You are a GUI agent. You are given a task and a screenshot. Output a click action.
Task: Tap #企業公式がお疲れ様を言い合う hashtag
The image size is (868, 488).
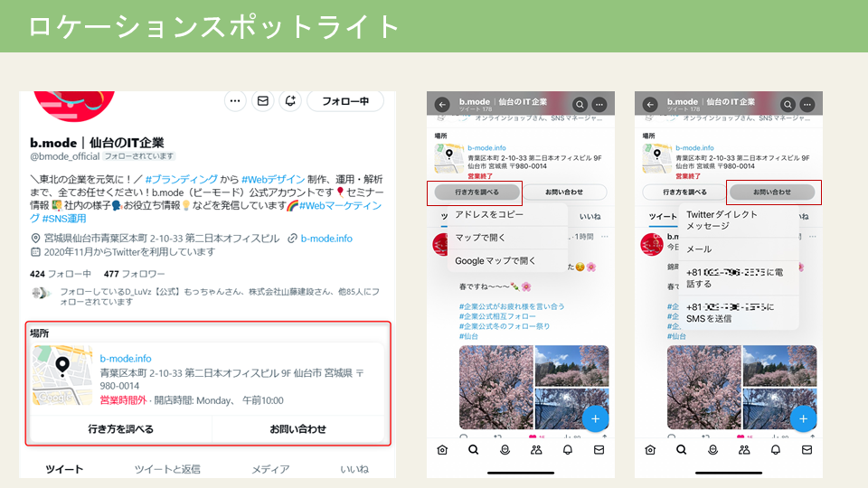pos(512,306)
